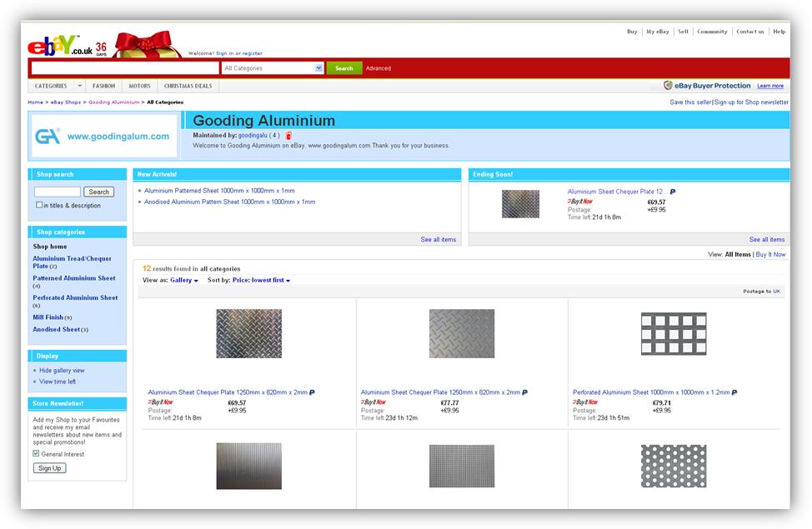The height and width of the screenshot is (529, 812).
Task: Click the eBay Buyer Protection shield icon
Action: click(668, 86)
